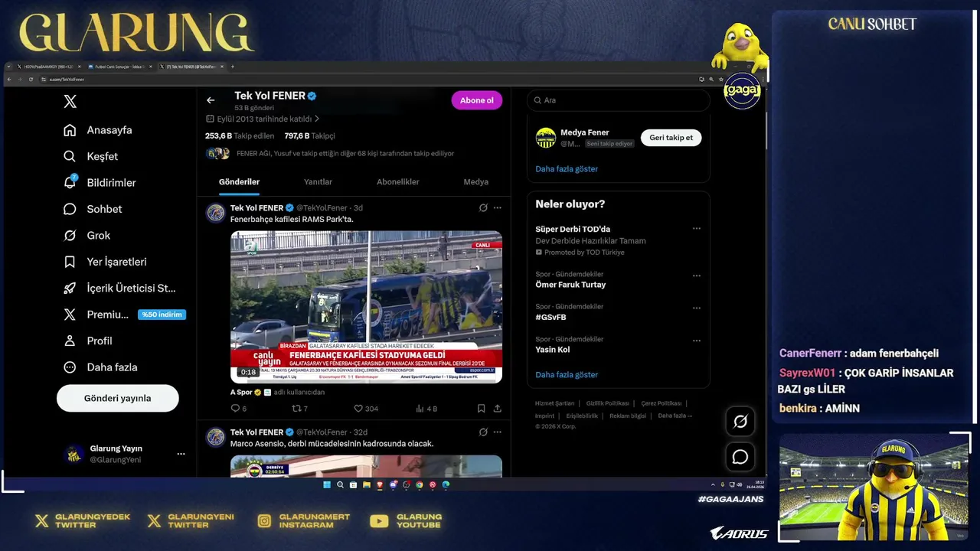Open Bildirimler notifications bell
Viewport: 980px width, 551px height.
click(100, 182)
